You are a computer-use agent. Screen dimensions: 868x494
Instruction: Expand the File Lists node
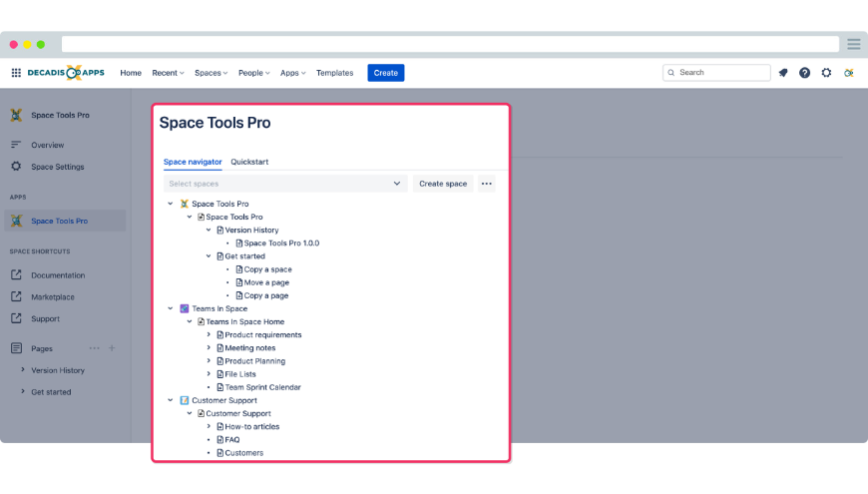209,374
